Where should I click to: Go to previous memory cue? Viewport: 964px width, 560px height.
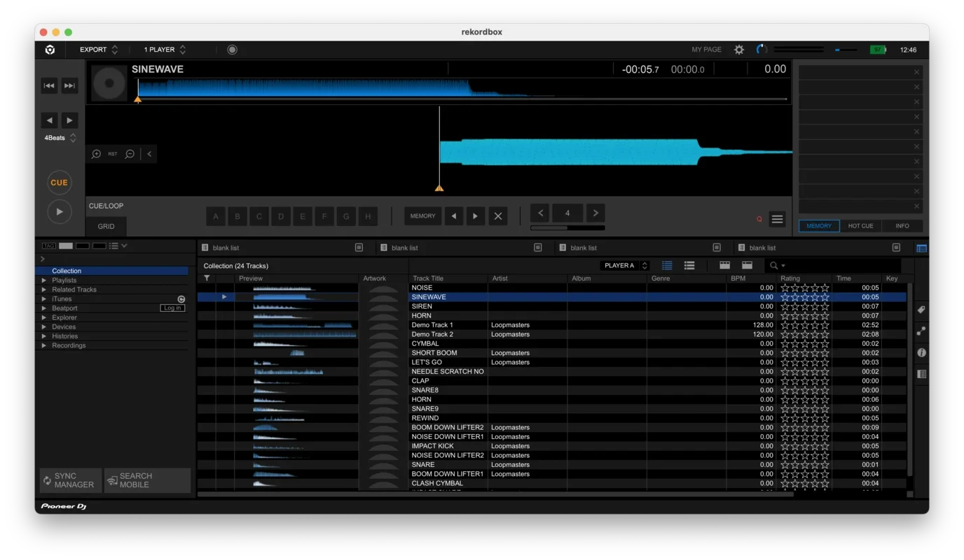(454, 216)
